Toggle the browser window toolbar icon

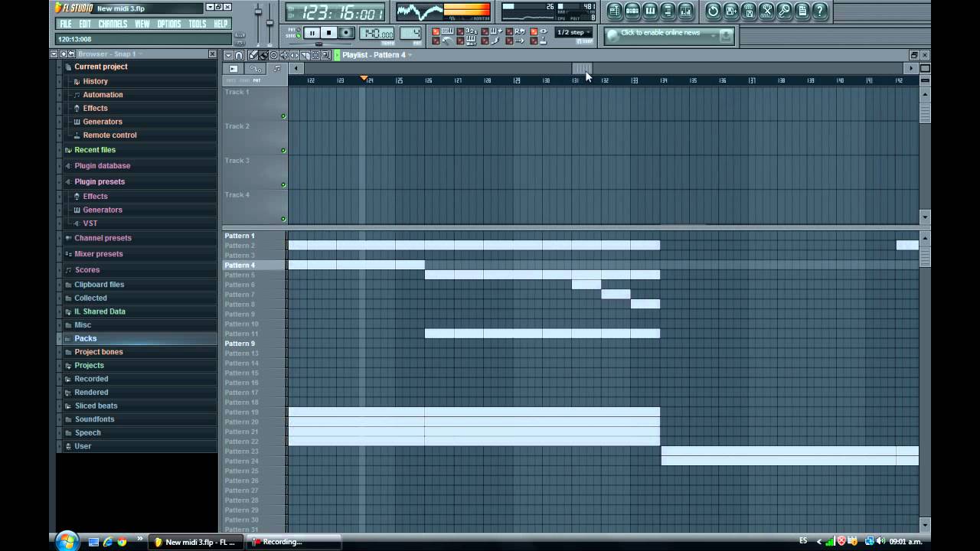(668, 11)
